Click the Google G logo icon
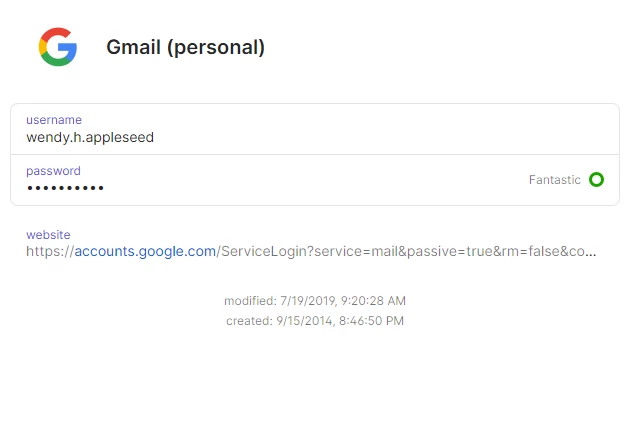 (58, 47)
